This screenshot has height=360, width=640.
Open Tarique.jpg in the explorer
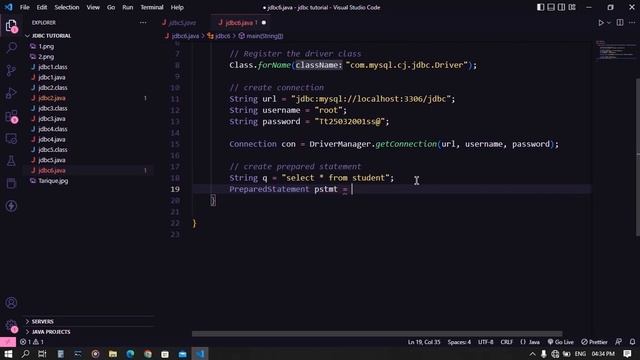pos(53,181)
